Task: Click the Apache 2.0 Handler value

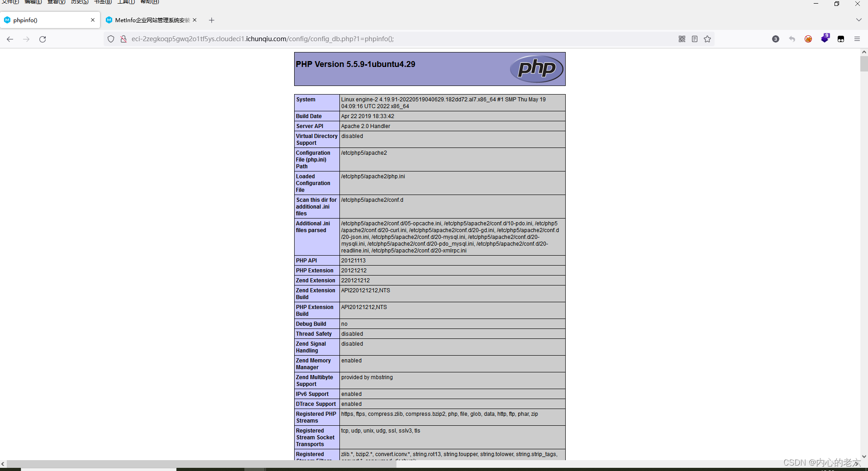Action: point(366,126)
